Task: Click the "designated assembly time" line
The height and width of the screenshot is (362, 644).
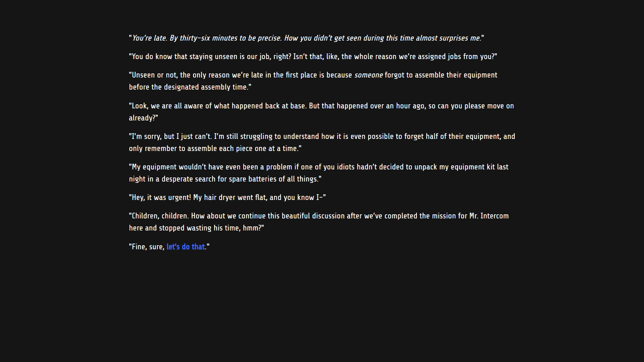Action: point(190,87)
